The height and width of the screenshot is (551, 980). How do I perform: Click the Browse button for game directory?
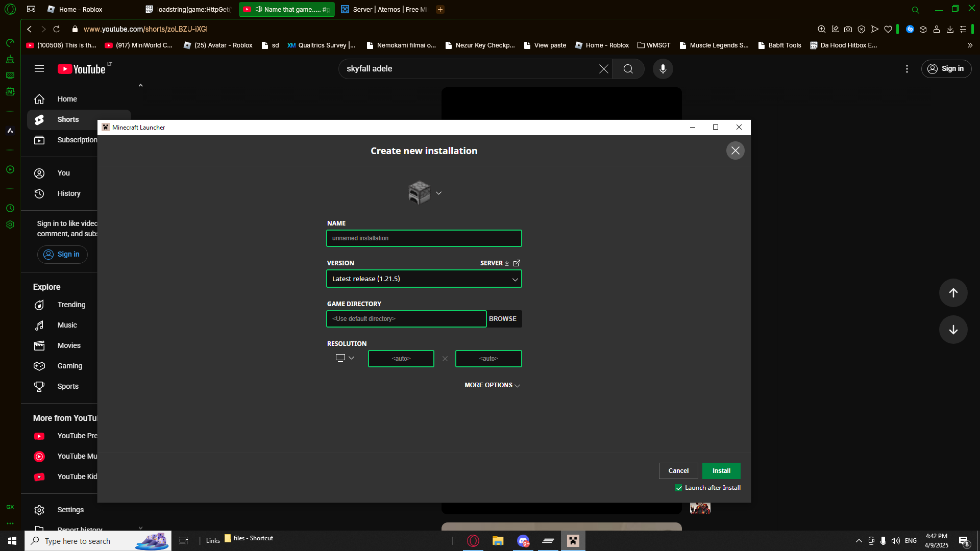coord(503,319)
